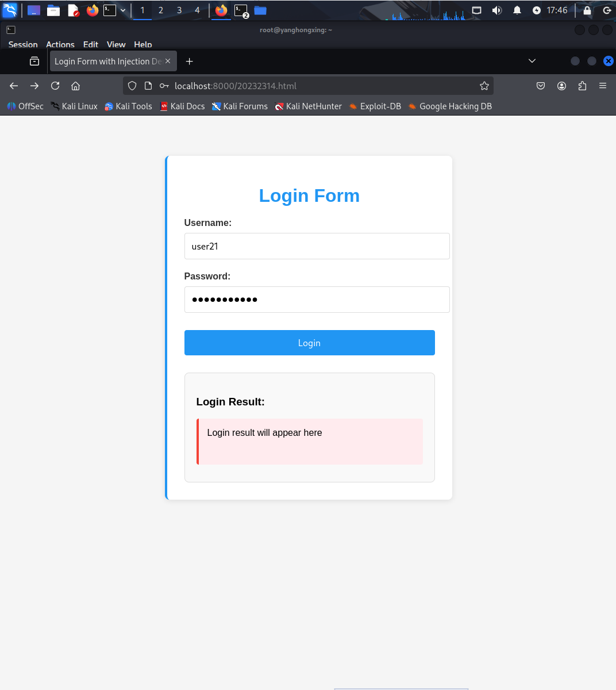Click the log out icon
Screen dimensions: 616x690
click(x=606, y=10)
